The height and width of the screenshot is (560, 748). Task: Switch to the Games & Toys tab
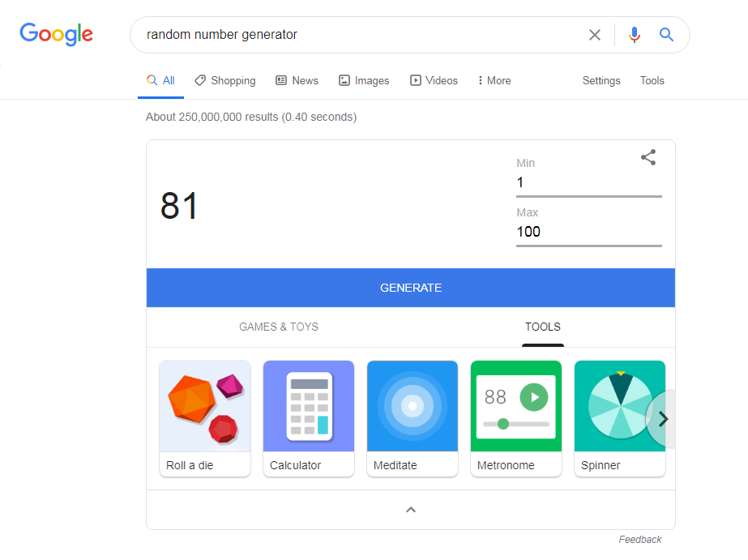tap(279, 327)
